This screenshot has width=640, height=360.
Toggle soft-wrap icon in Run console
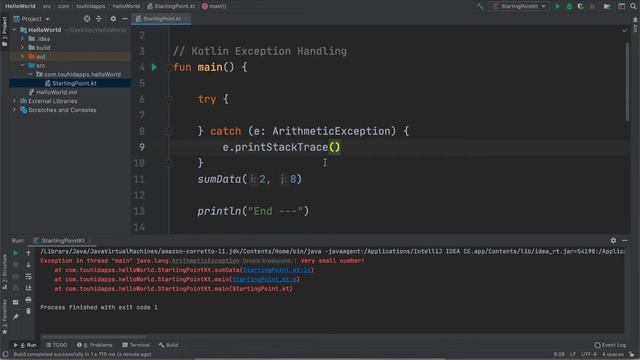(29, 276)
